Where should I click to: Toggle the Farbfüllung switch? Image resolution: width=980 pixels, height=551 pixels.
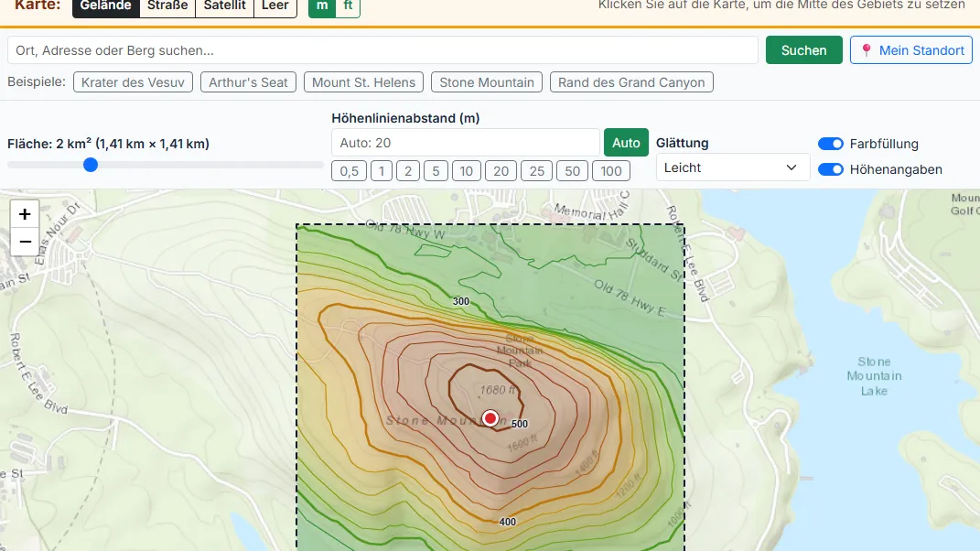point(831,144)
